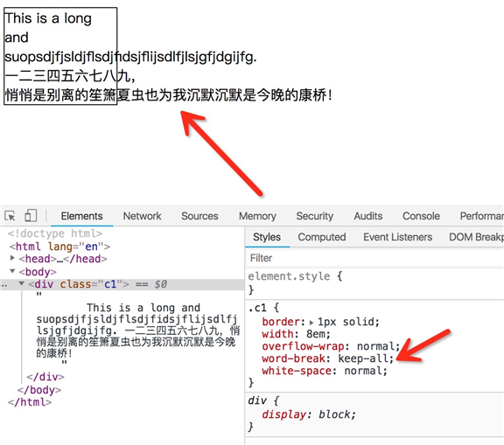Click the overflowing 'suopsdjfjsldjf' word in page
The height and width of the screenshot is (445, 504).
[131, 57]
